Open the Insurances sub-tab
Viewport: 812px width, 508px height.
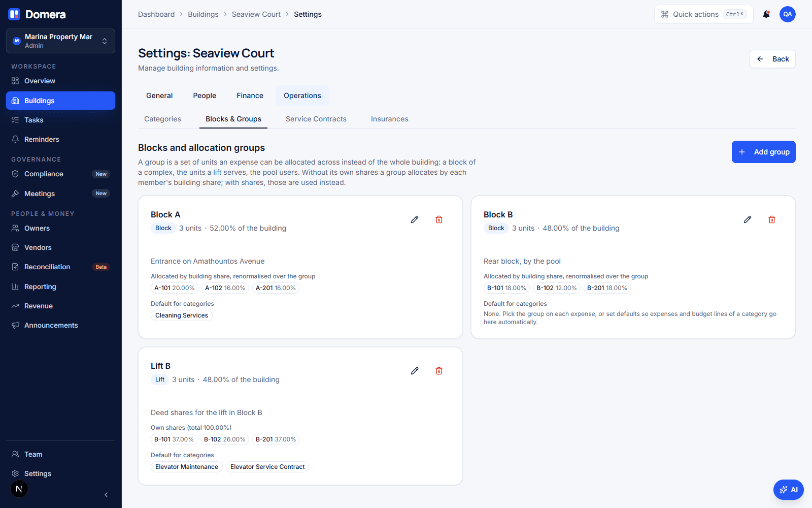[x=390, y=119]
